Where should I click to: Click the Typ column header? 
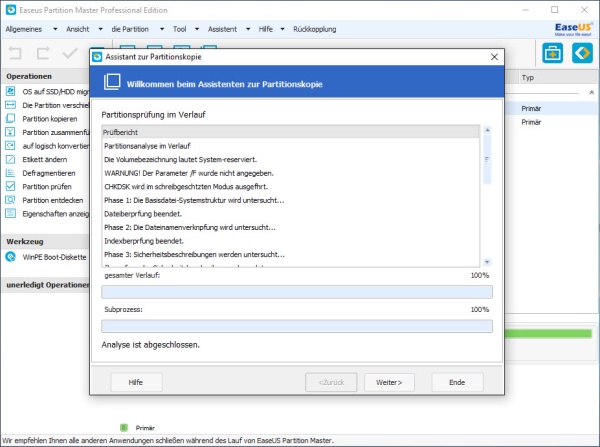pos(528,78)
